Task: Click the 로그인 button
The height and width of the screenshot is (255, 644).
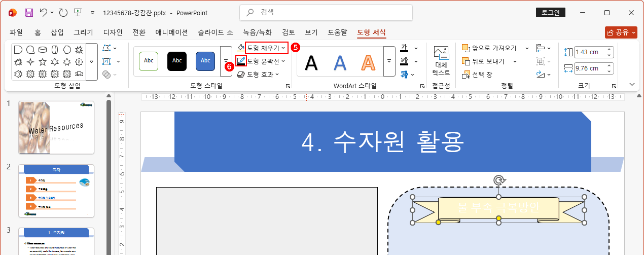Action: 550,13
